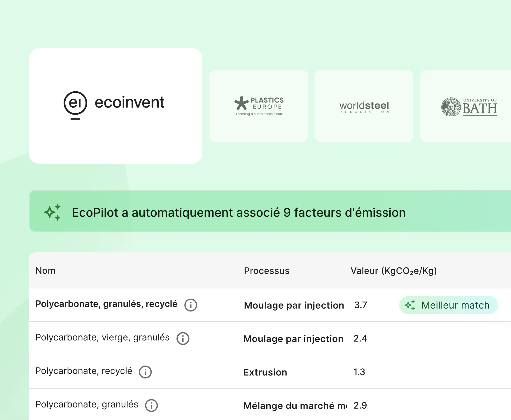Show info for Polycarbonate, granulés row
Image resolution: width=511 pixels, height=420 pixels.
(151, 405)
